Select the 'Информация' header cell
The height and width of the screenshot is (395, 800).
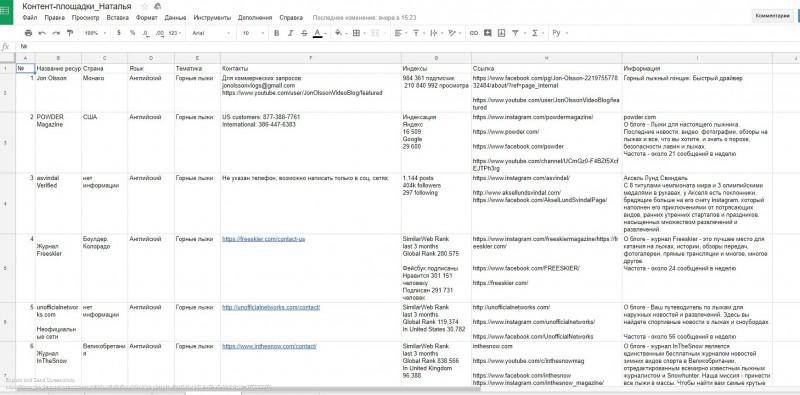pos(697,68)
